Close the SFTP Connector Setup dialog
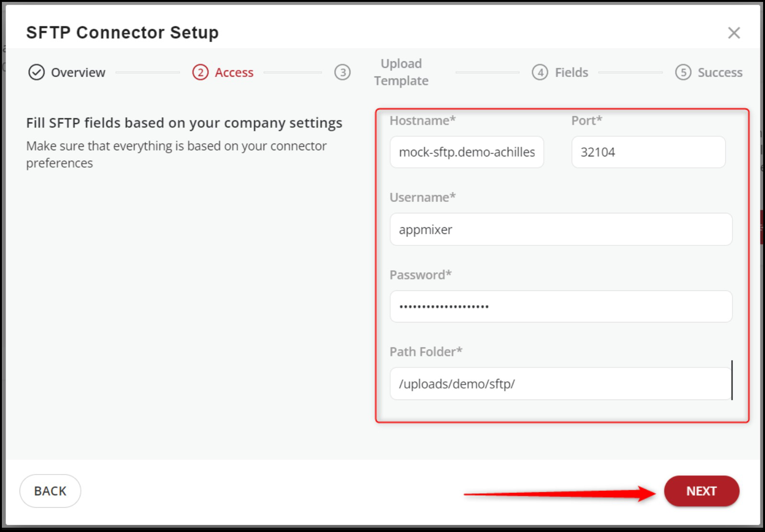765x532 pixels. click(x=733, y=33)
